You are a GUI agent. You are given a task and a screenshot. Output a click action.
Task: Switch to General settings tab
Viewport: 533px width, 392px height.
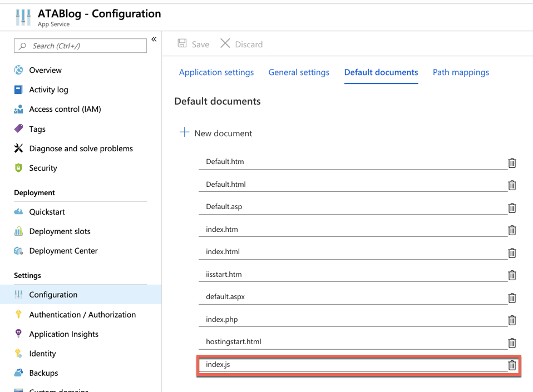[299, 72]
